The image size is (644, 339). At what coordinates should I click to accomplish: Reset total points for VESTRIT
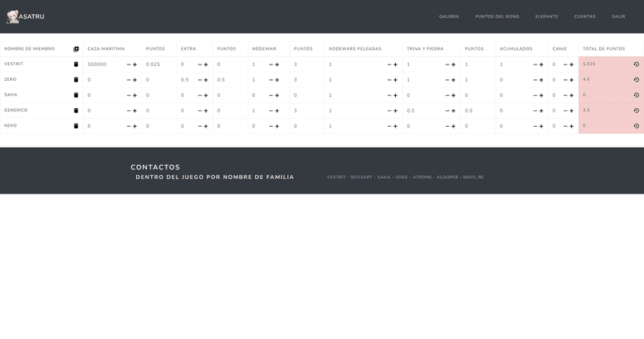point(636,65)
